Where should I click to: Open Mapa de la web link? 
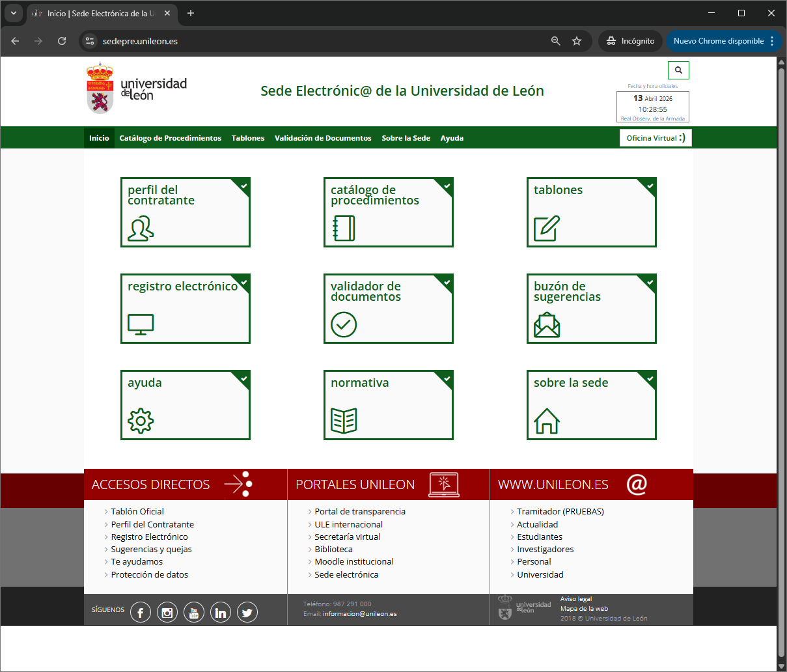coord(585,609)
